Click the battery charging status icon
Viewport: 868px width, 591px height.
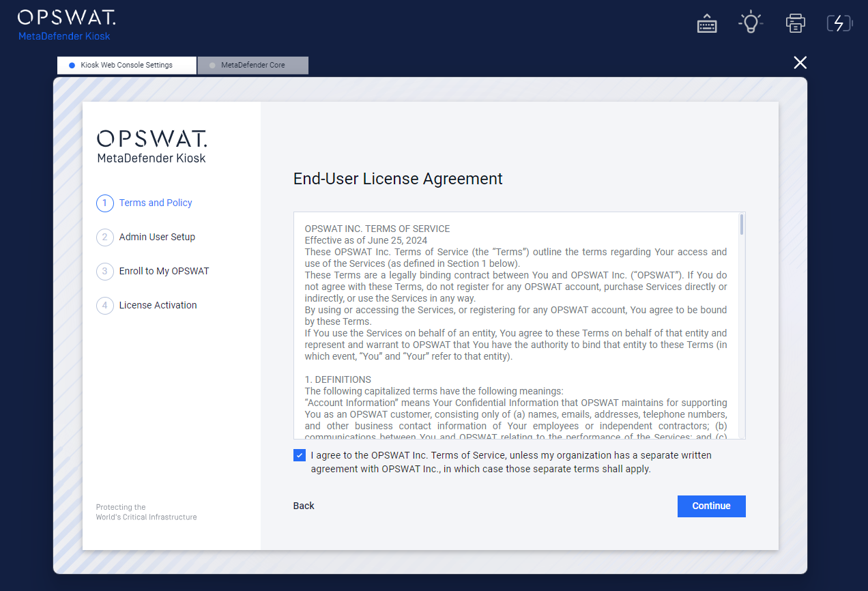pyautogui.click(x=840, y=23)
